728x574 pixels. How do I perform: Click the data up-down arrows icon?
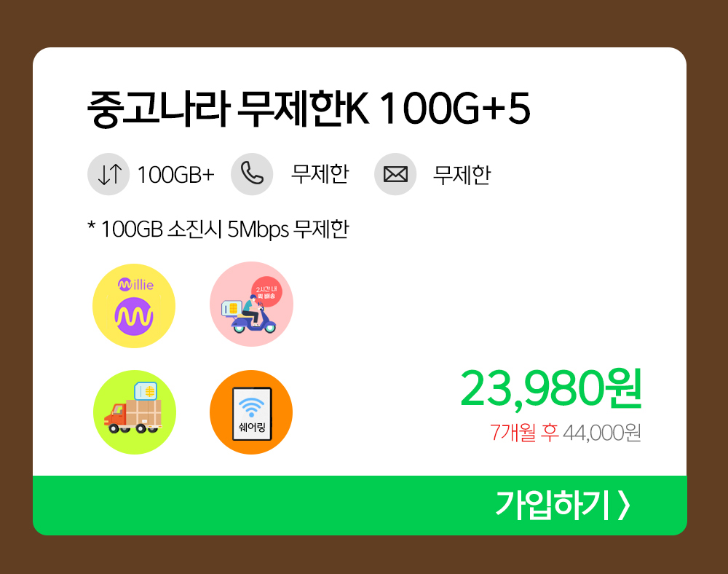tap(108, 174)
